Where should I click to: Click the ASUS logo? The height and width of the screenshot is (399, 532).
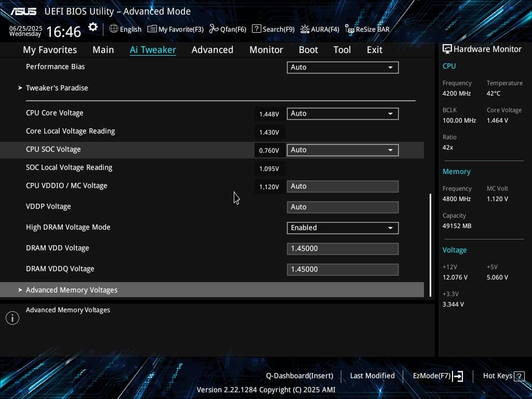23,11
